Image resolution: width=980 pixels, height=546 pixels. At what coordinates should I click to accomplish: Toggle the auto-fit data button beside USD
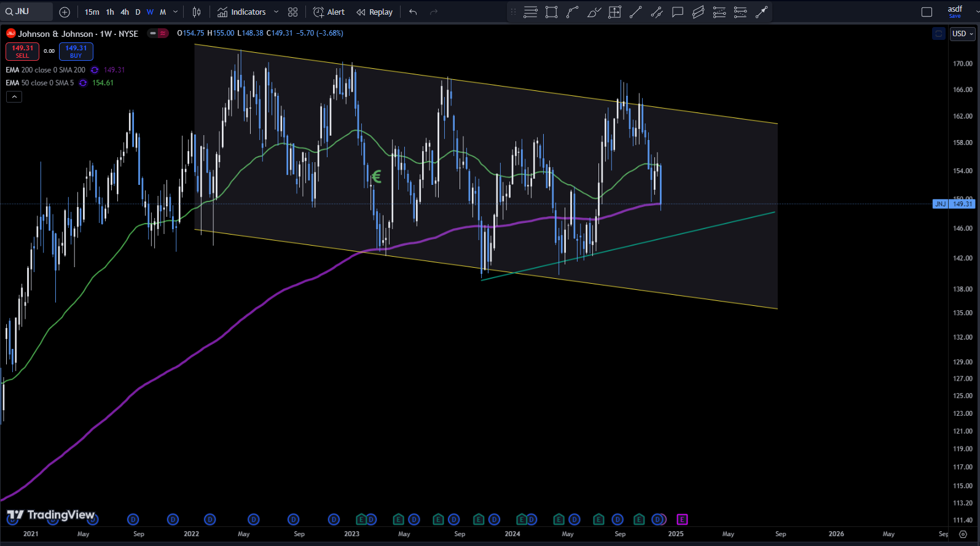[x=938, y=34]
